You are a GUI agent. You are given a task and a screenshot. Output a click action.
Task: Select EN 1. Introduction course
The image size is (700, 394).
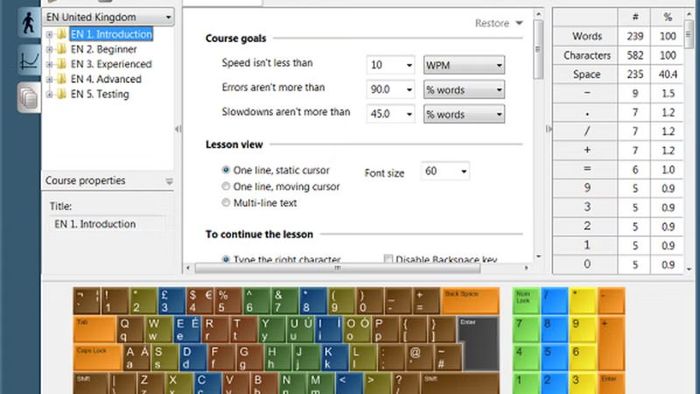[111, 34]
